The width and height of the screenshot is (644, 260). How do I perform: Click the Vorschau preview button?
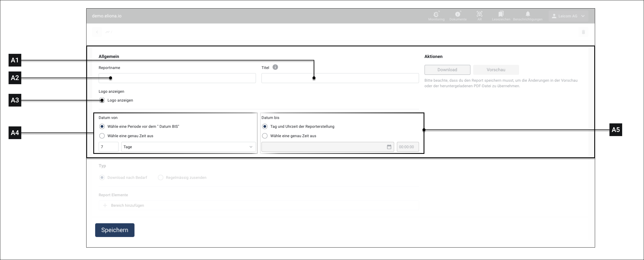tap(496, 70)
